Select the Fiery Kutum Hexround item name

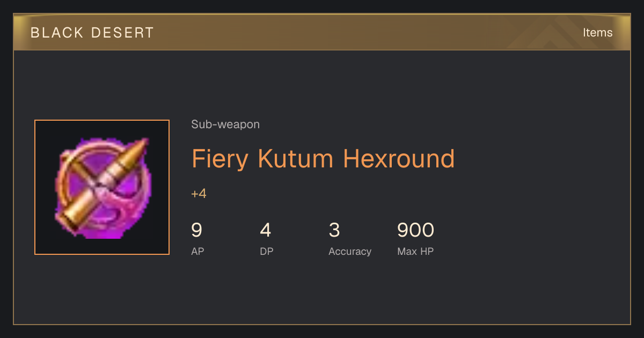(x=323, y=159)
